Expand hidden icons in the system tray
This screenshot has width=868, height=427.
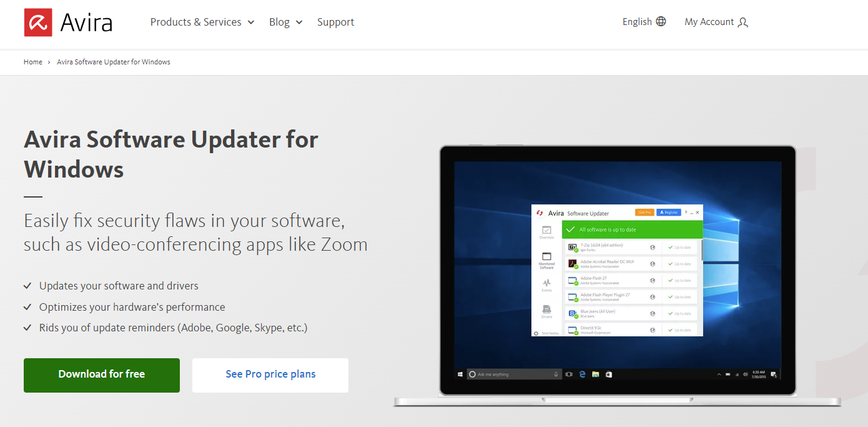point(719,373)
